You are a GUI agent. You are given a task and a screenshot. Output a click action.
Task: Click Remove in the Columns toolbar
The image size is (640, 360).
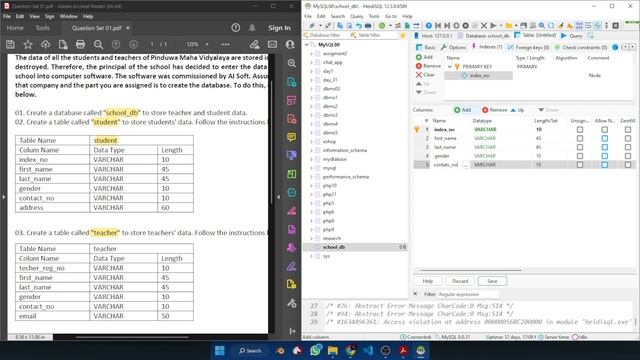click(x=494, y=110)
